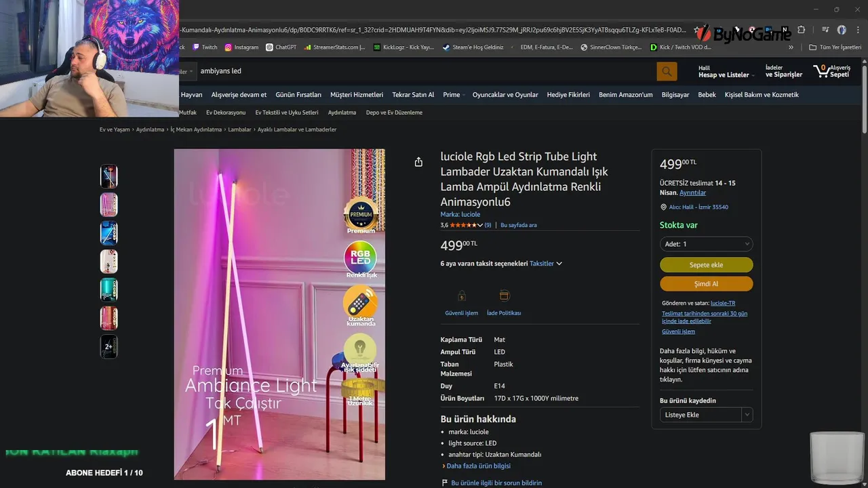Viewport: 868px width, 488px height.
Task: Click the search field containing ambiyans led
Action: click(x=426, y=71)
